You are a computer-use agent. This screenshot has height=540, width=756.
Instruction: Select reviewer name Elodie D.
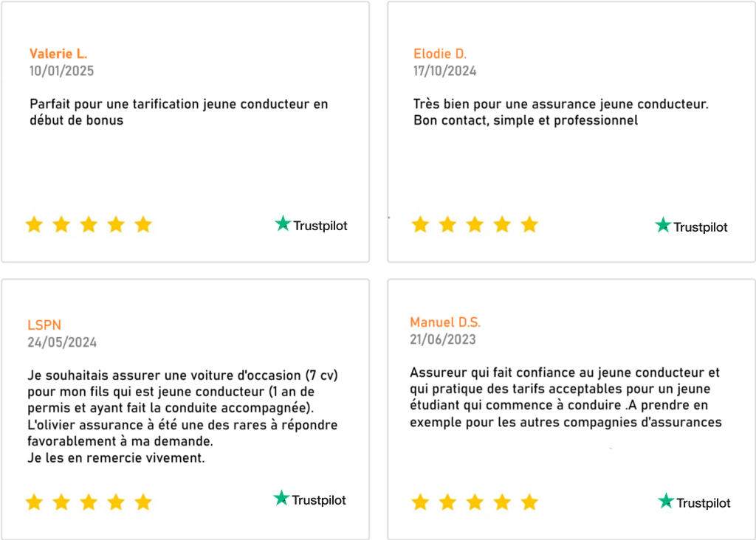[x=440, y=54]
